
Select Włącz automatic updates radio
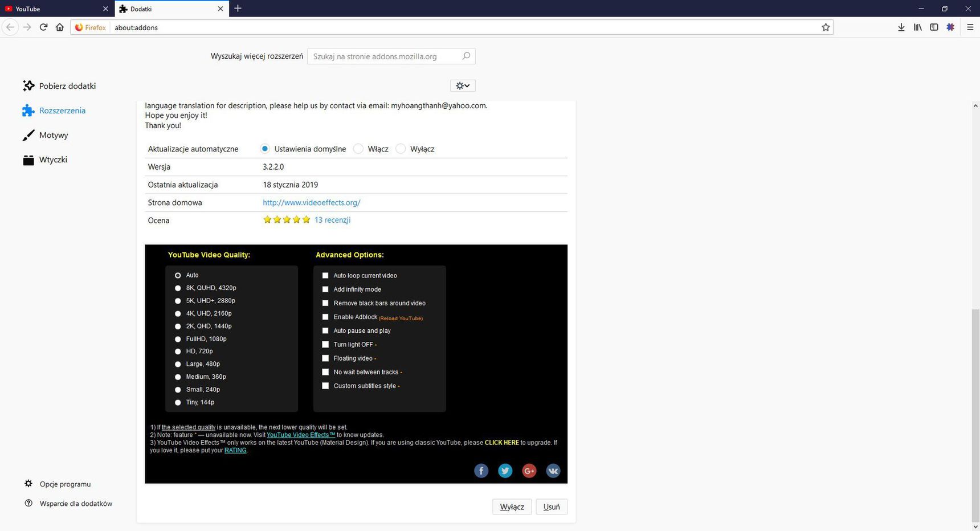click(358, 149)
